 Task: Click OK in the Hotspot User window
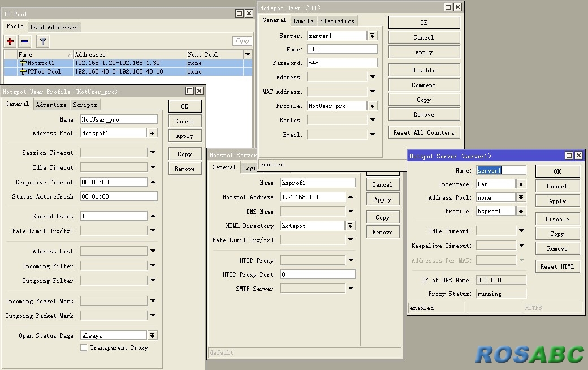pyautogui.click(x=424, y=23)
